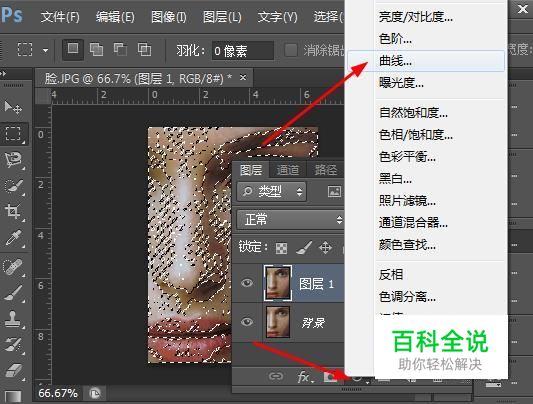Hide 背景 layer visibility eye

click(x=247, y=322)
